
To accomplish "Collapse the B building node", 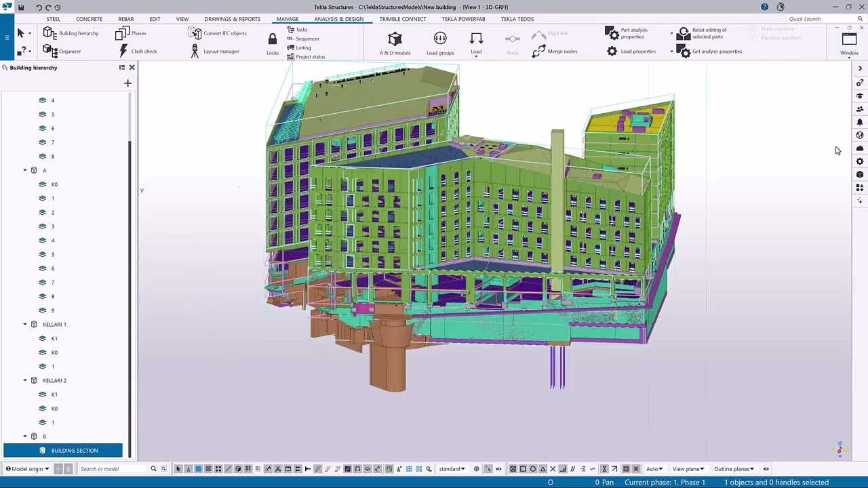I will click(x=25, y=436).
